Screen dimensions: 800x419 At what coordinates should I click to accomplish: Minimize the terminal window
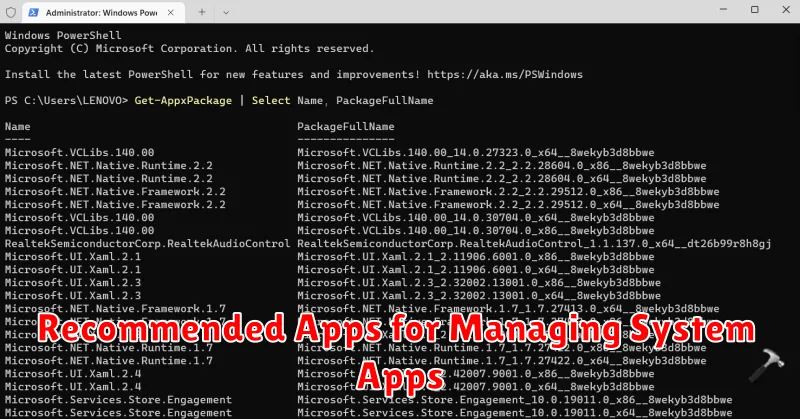pyautogui.click(x=723, y=9)
